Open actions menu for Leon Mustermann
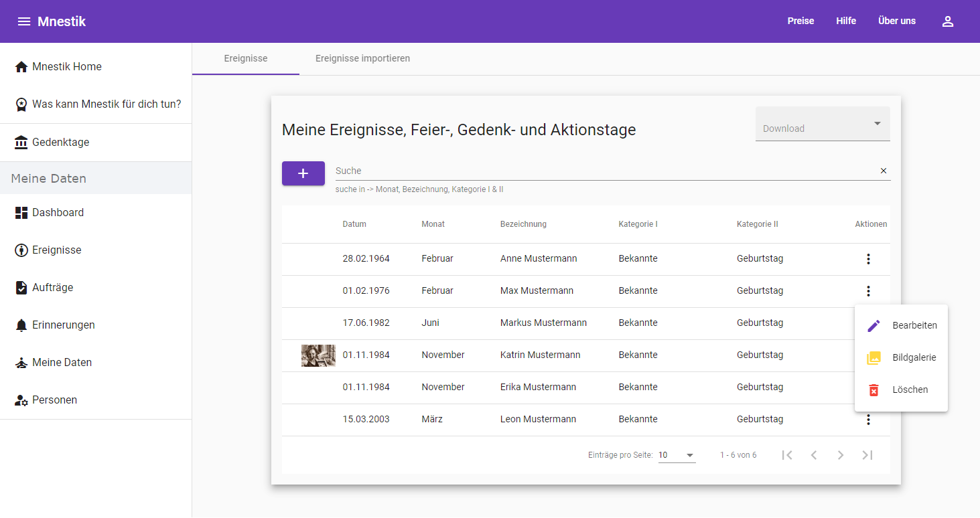The height and width of the screenshot is (518, 980). (x=868, y=420)
